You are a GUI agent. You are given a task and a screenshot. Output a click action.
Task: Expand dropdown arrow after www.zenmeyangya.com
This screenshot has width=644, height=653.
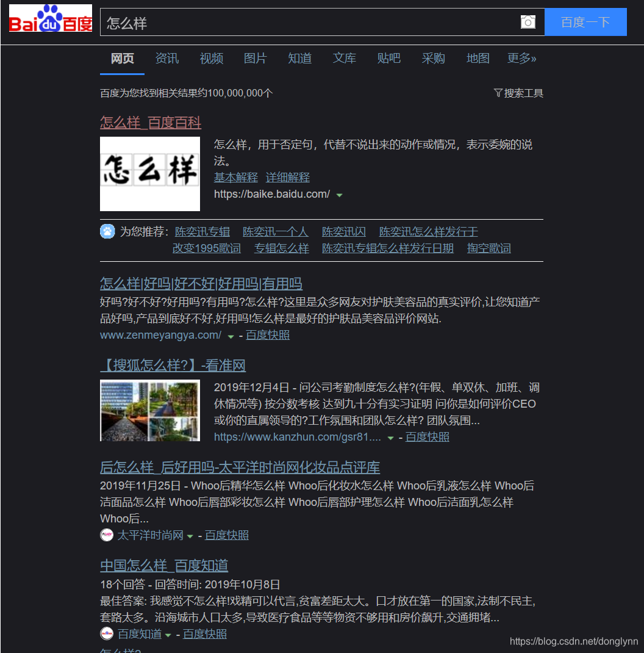tap(231, 336)
